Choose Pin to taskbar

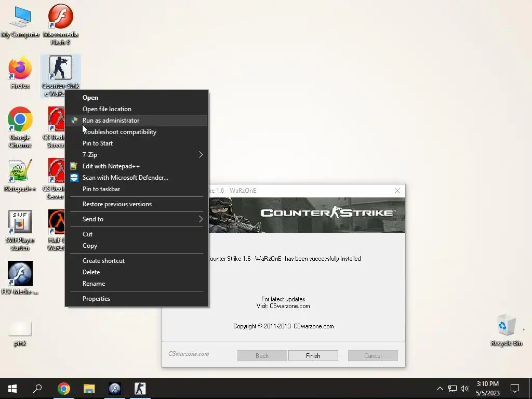pyautogui.click(x=137, y=189)
